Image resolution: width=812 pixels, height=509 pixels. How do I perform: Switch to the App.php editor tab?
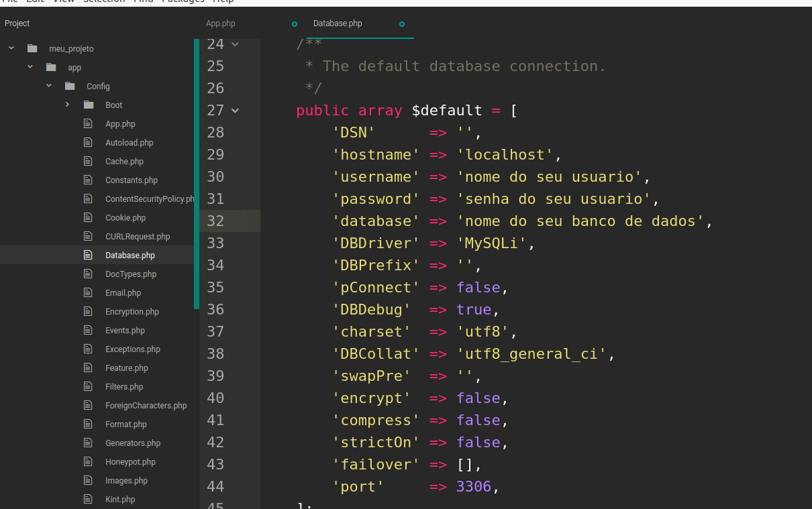220,23
